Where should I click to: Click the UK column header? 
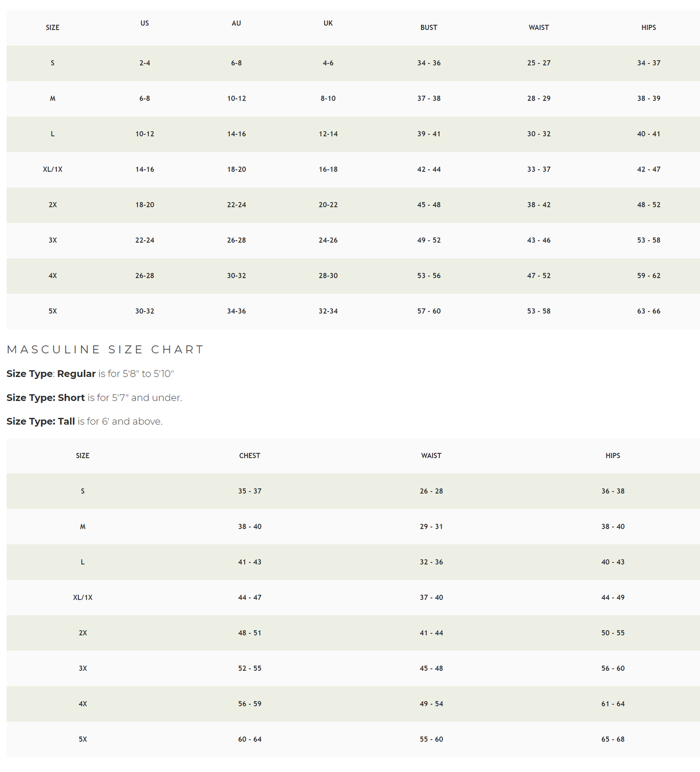coord(328,23)
